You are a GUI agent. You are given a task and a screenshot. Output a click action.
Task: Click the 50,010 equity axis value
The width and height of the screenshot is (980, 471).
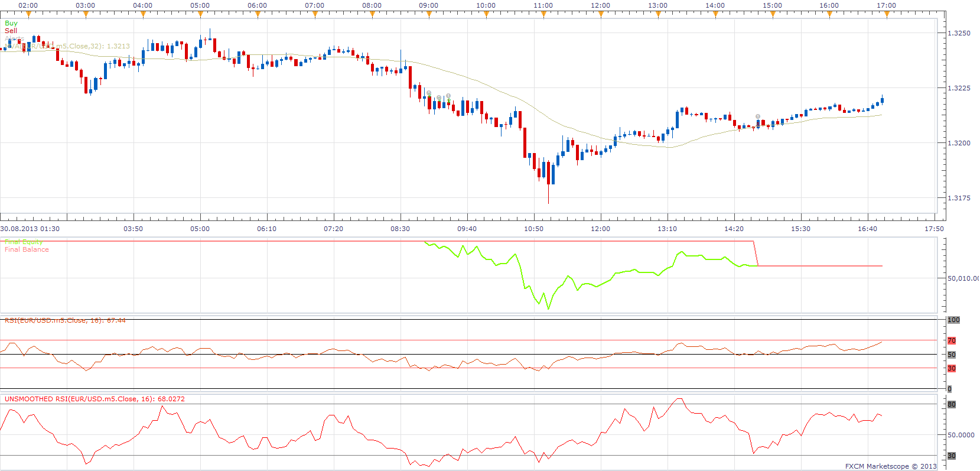click(963, 278)
